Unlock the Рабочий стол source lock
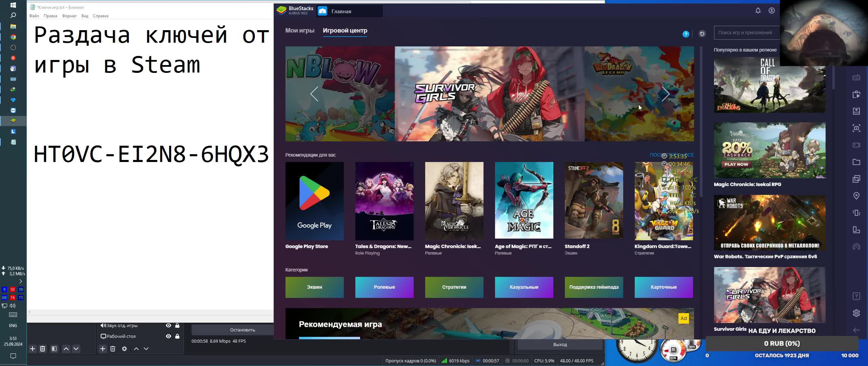This screenshot has height=366, width=868. coord(177,336)
